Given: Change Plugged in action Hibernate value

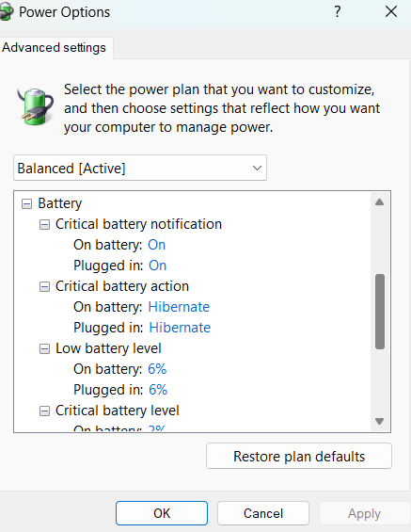Looking at the screenshot, I should click(180, 328).
